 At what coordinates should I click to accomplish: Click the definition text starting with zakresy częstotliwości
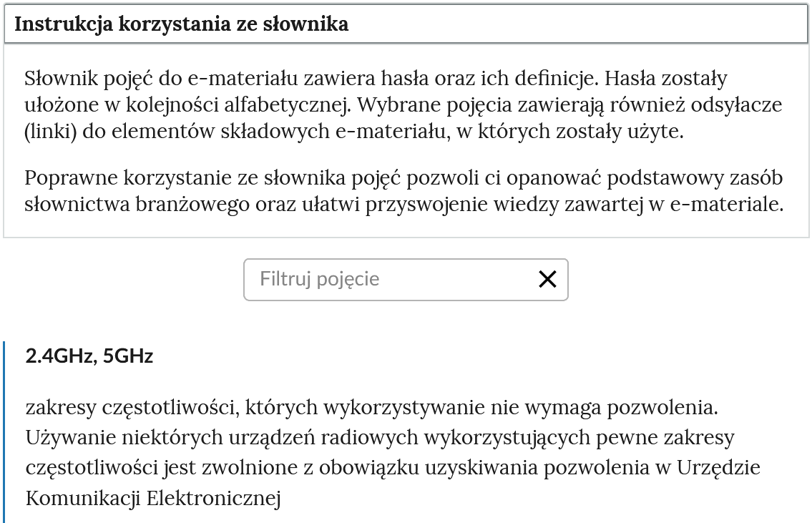393,453
